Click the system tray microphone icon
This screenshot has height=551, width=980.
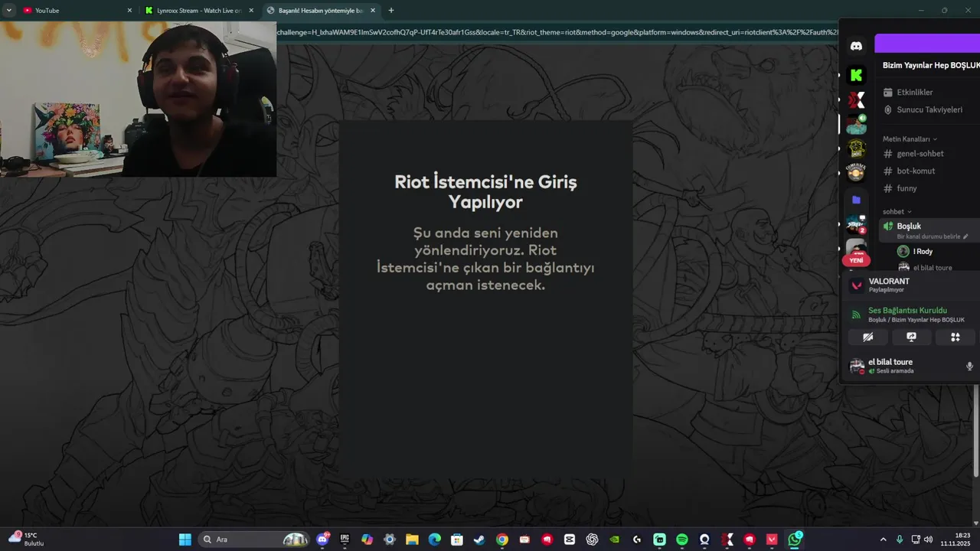click(x=900, y=540)
